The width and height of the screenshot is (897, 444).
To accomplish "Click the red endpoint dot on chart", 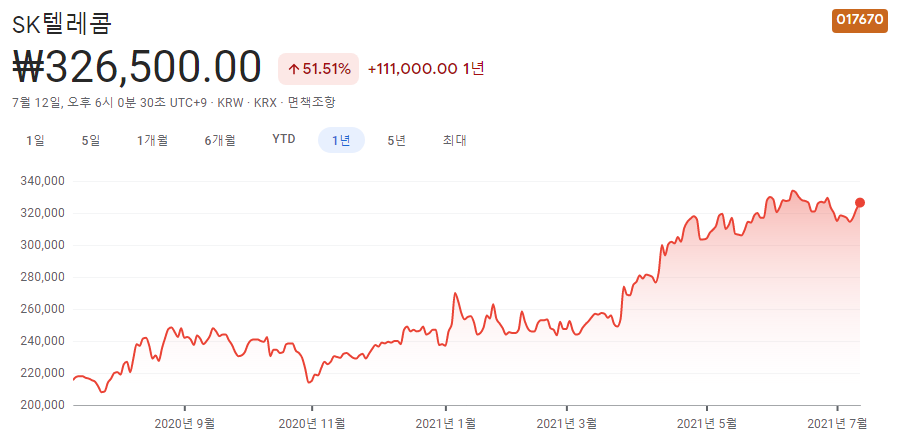I will (860, 203).
